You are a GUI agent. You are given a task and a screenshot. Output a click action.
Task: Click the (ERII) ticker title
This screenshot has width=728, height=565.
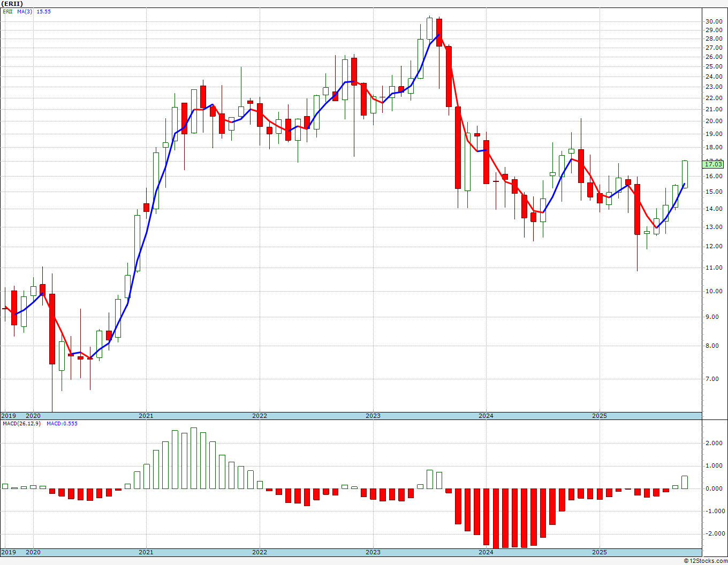(x=12, y=4)
